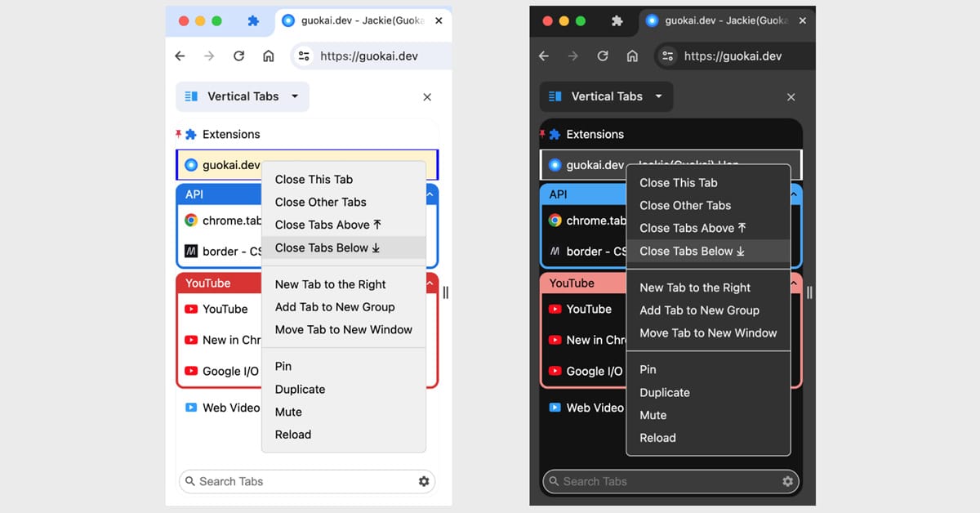Select Close Tabs Below in the dark menu
Screen dimensions: 980x513
pyautogui.click(x=692, y=251)
